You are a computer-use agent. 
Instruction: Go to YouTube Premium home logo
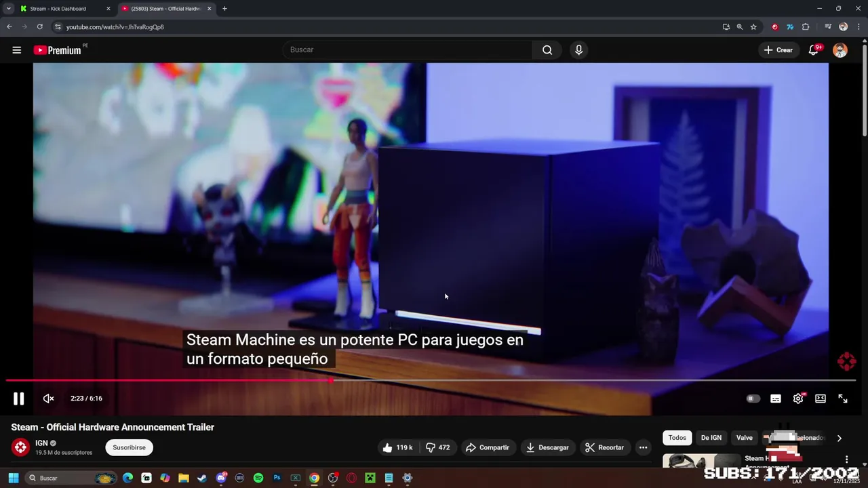click(58, 50)
